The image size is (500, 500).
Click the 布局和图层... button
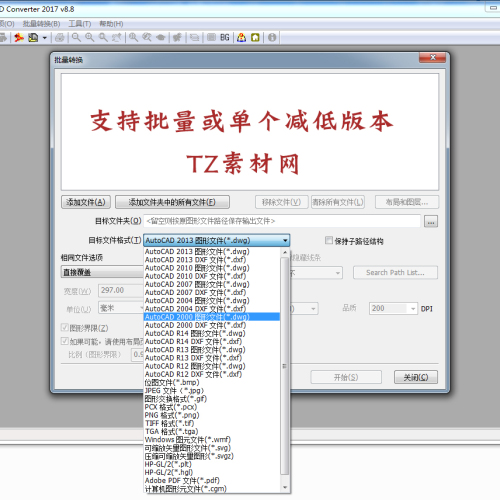pos(407,202)
